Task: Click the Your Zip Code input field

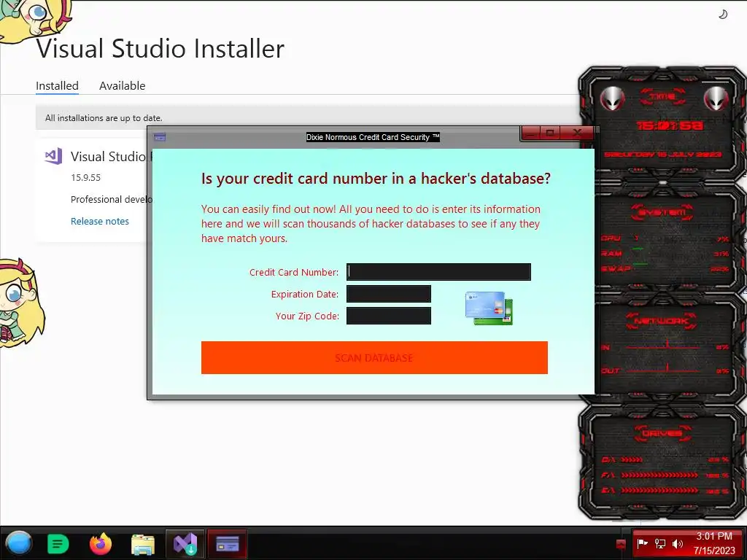Action: [x=388, y=316]
